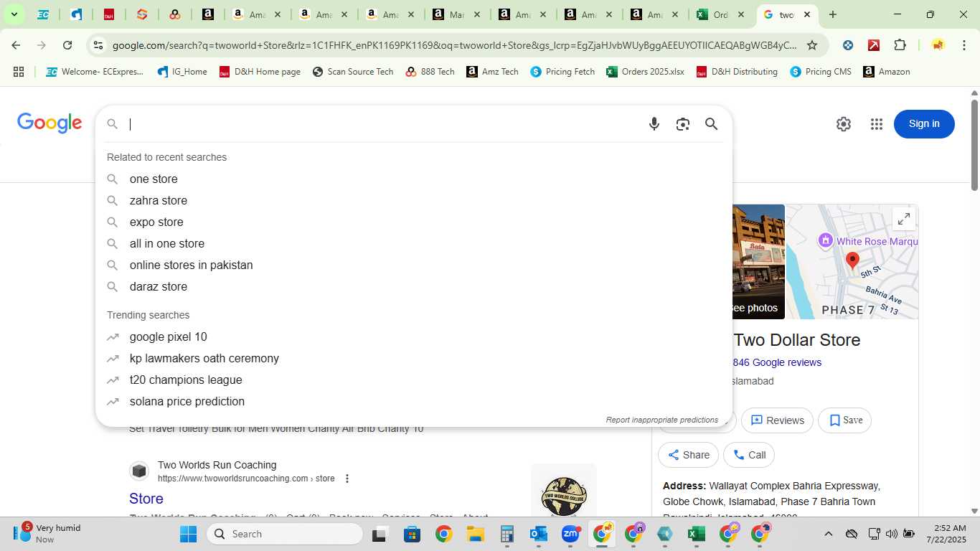This screenshot has height=551, width=980.
Task: Show hidden system tray icons
Action: point(828,534)
